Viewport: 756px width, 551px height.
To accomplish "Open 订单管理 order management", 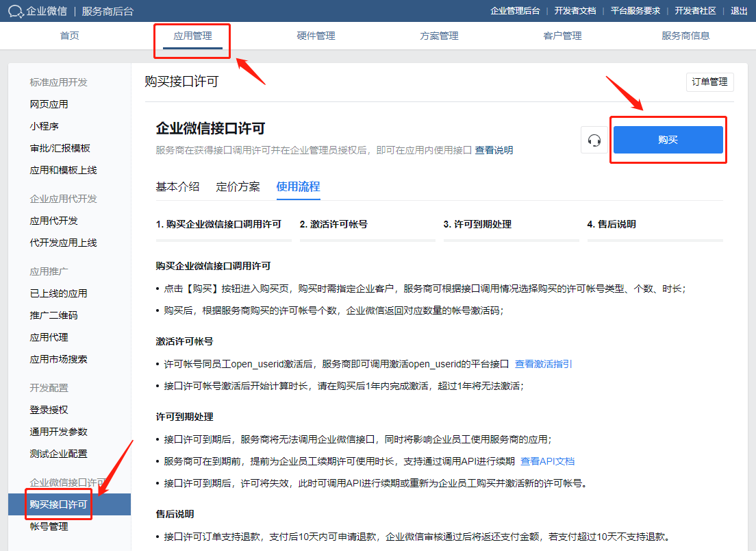I will click(709, 82).
